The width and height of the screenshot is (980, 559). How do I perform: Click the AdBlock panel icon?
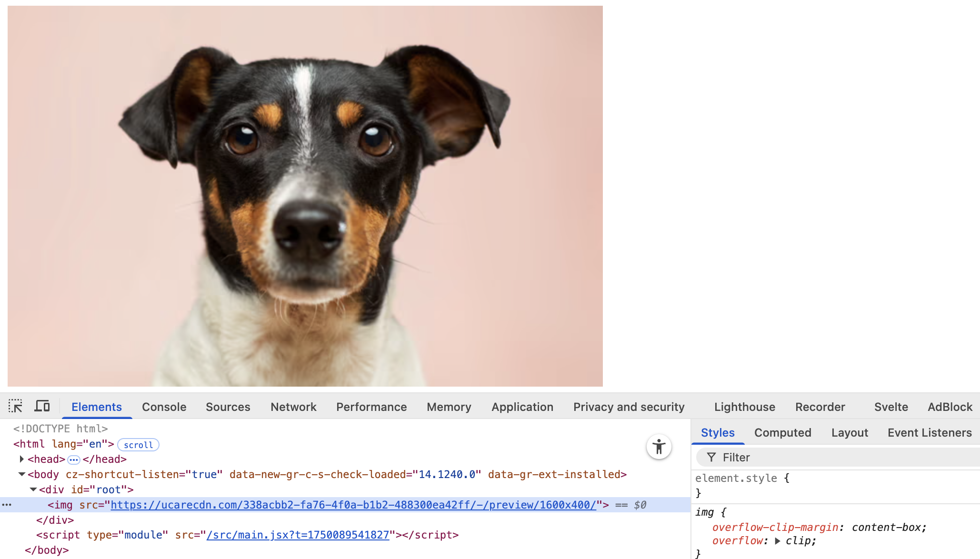(950, 407)
